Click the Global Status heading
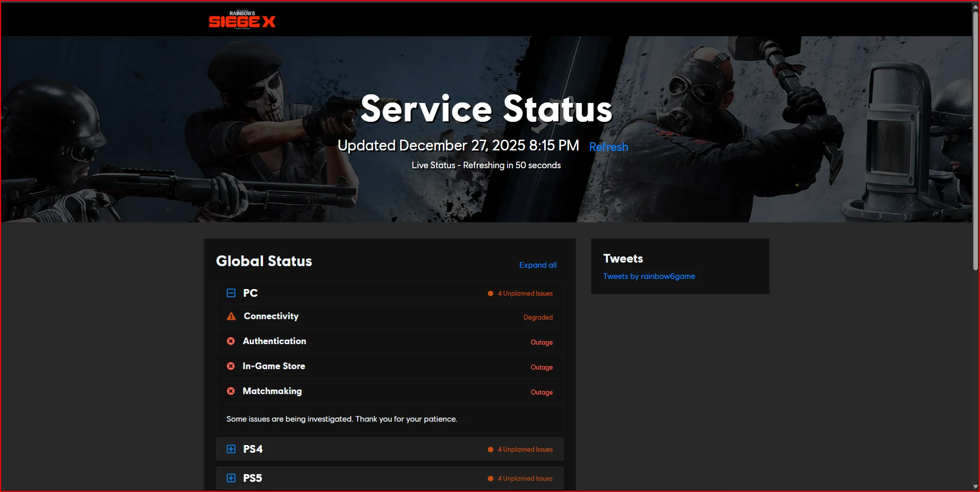This screenshot has height=492, width=980. (x=264, y=261)
